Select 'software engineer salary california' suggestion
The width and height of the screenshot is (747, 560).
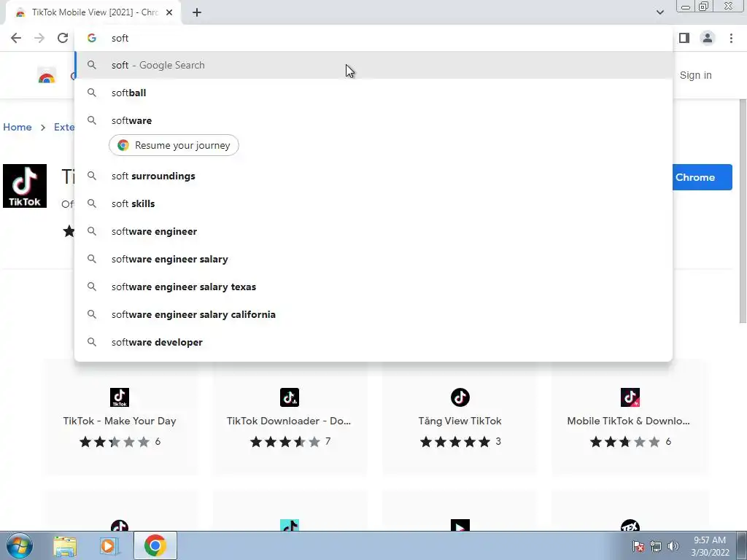pos(373,314)
